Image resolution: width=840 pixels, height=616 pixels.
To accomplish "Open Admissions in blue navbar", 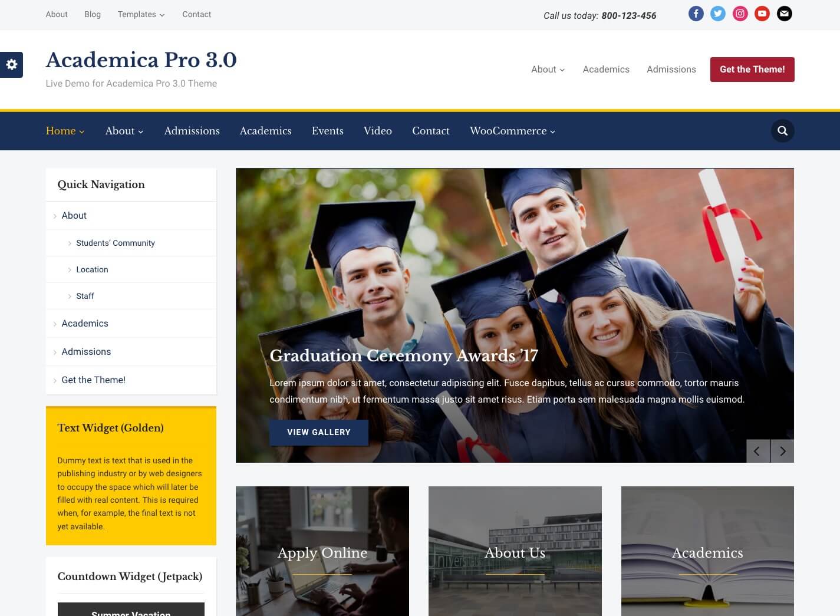I will [x=192, y=131].
